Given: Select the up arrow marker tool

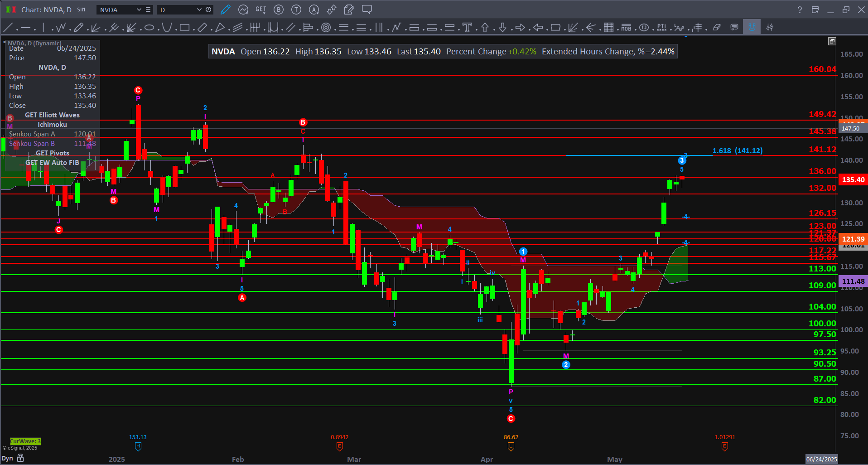Looking at the screenshot, I should [485, 28].
